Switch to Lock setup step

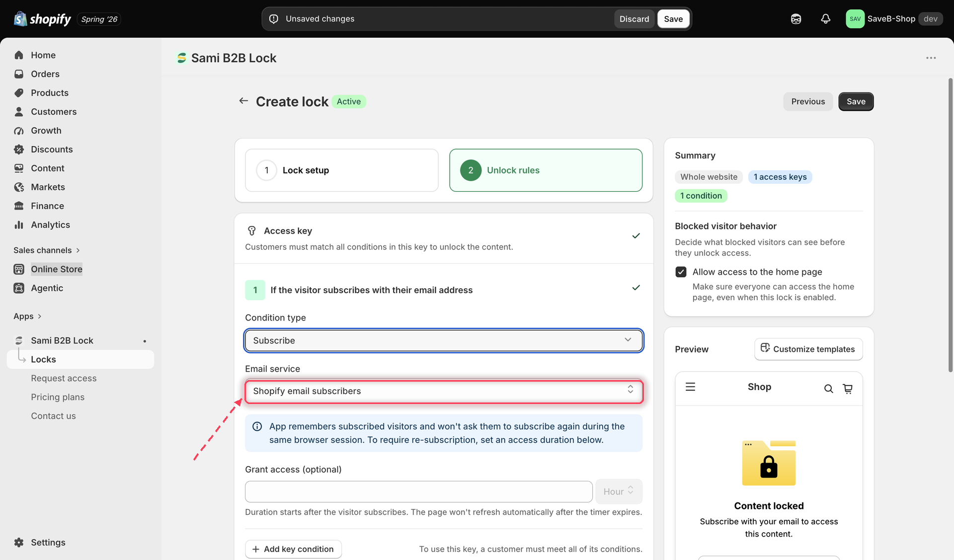[342, 170]
